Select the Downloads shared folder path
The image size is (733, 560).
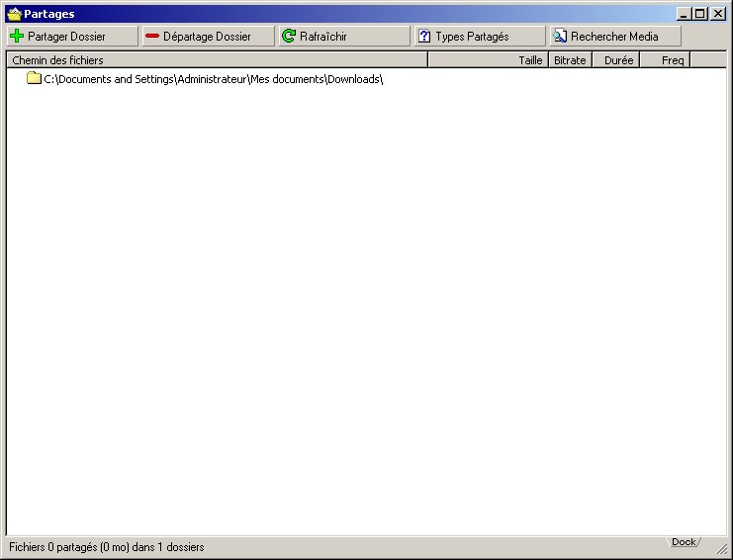point(213,79)
